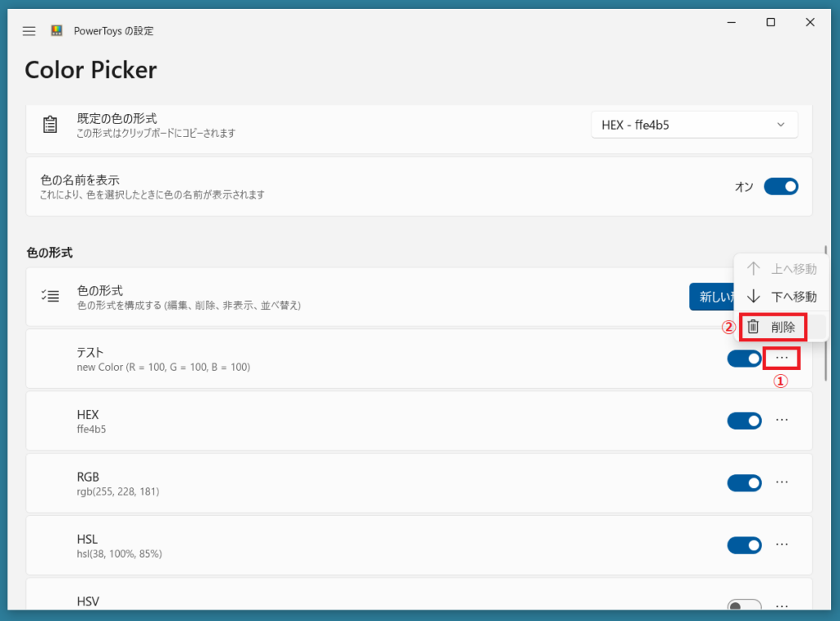Click the ffe4b5 example under HEX

pos(91,429)
